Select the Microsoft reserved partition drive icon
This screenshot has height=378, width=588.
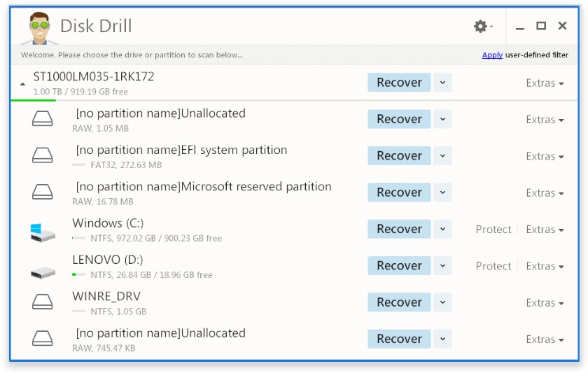click(43, 192)
